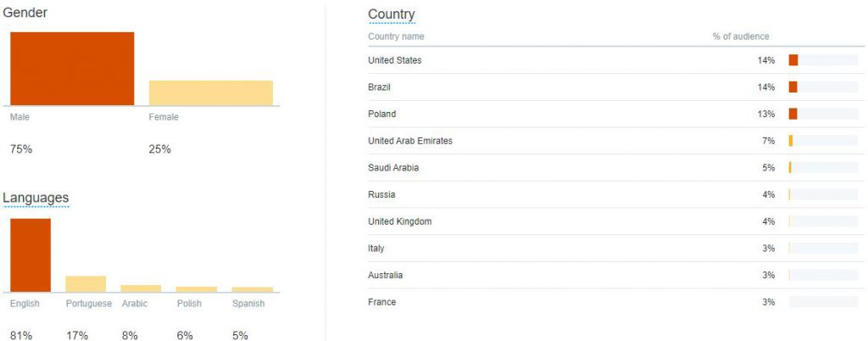This screenshot has height=341, width=868.
Task: Click the Female gender bar
Action: (211, 93)
